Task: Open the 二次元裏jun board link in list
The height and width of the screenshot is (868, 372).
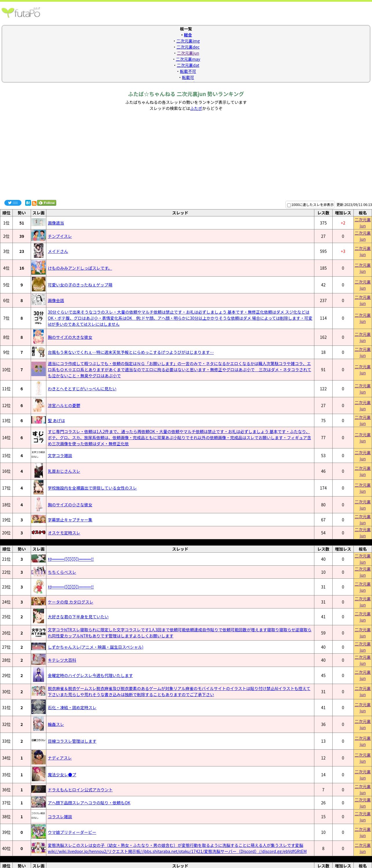Action: click(x=188, y=53)
